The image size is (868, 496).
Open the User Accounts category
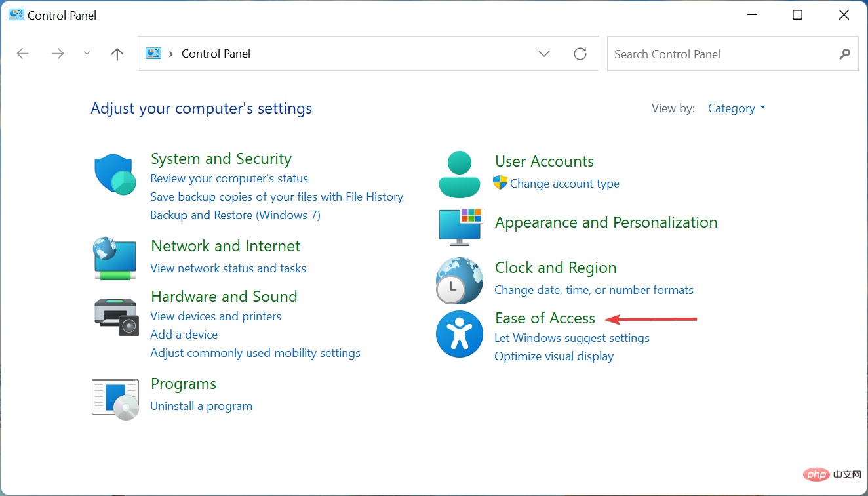pos(544,161)
